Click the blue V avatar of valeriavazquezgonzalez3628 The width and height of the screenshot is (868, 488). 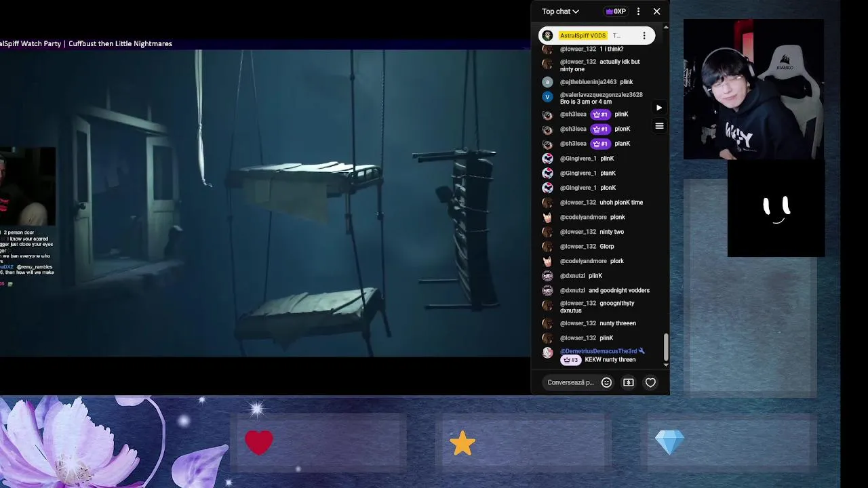click(547, 97)
